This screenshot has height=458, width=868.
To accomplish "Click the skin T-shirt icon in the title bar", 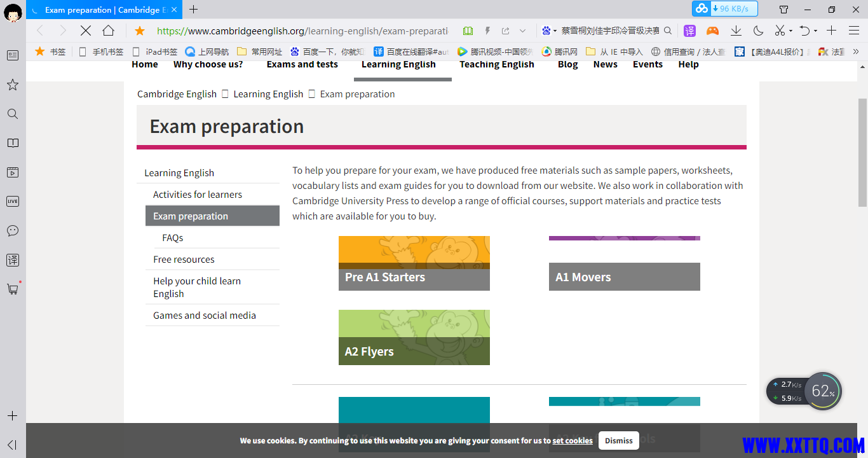I will coord(784,10).
